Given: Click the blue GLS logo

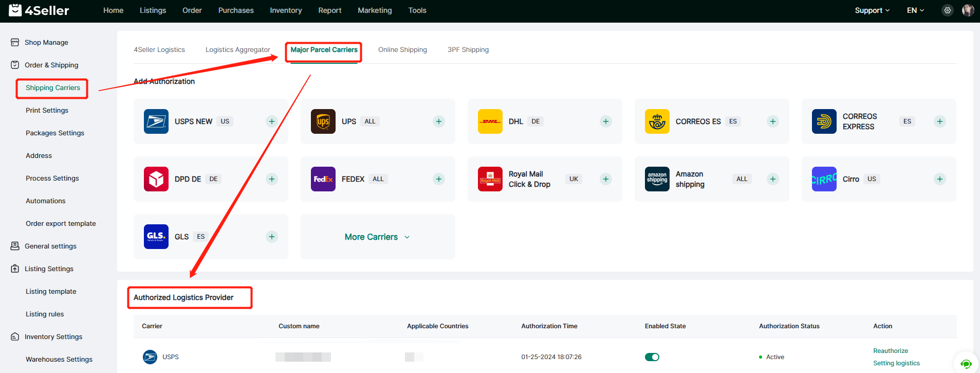Looking at the screenshot, I should click(x=156, y=237).
